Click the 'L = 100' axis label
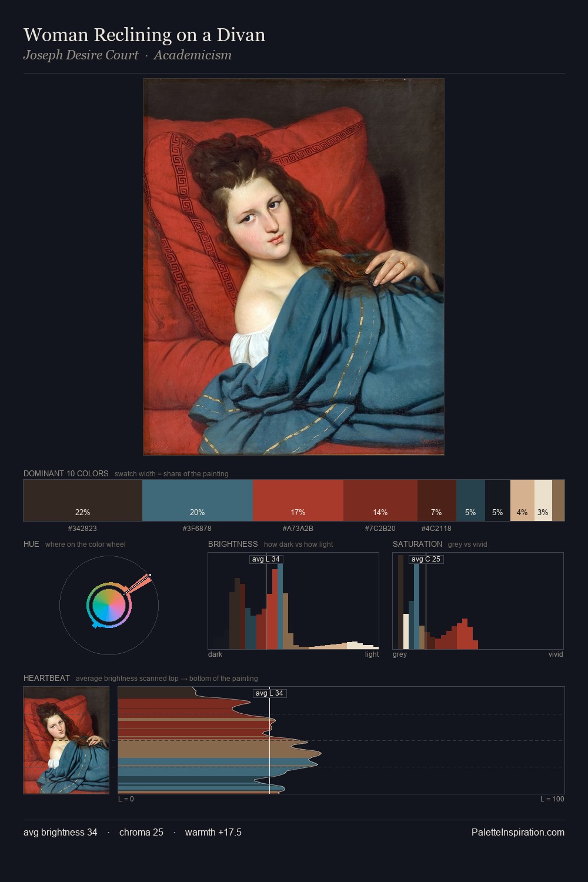 point(552,799)
